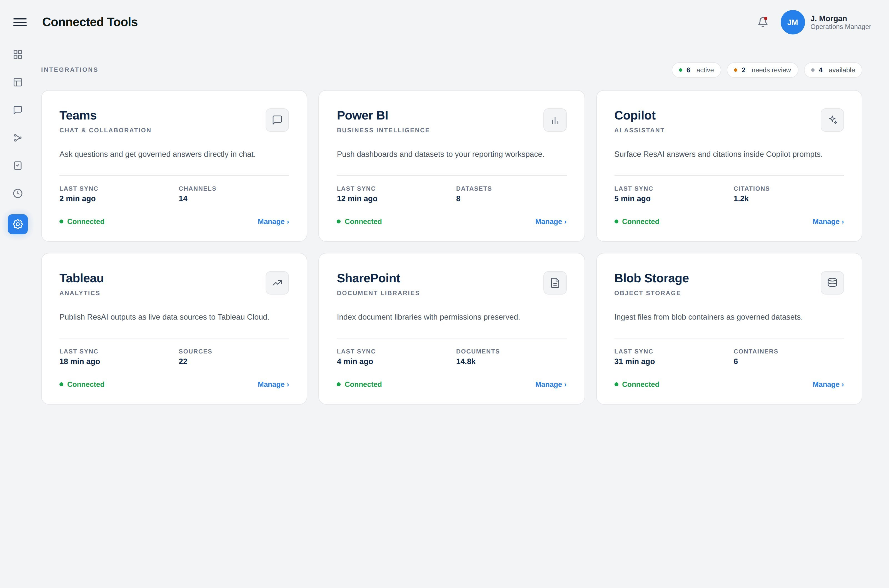The image size is (889, 588).
Task: Manage the SharePoint integration
Action: click(551, 384)
